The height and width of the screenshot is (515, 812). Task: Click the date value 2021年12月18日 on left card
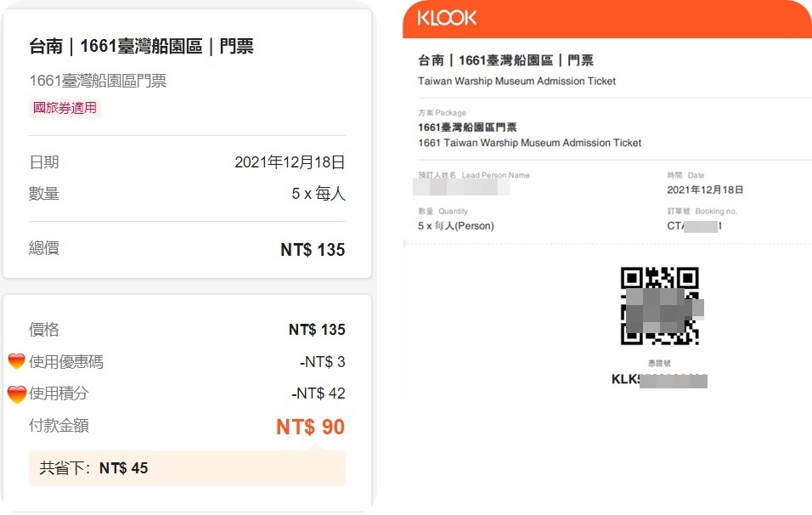tap(290, 162)
